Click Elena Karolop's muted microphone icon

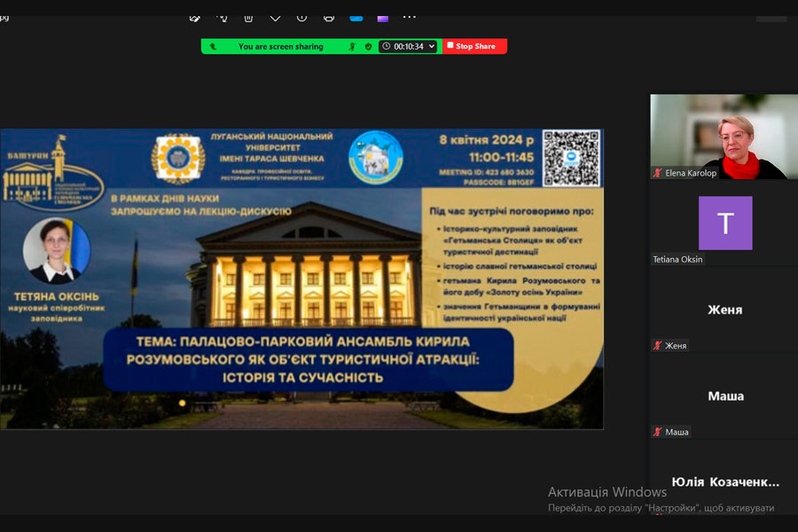pos(658,173)
